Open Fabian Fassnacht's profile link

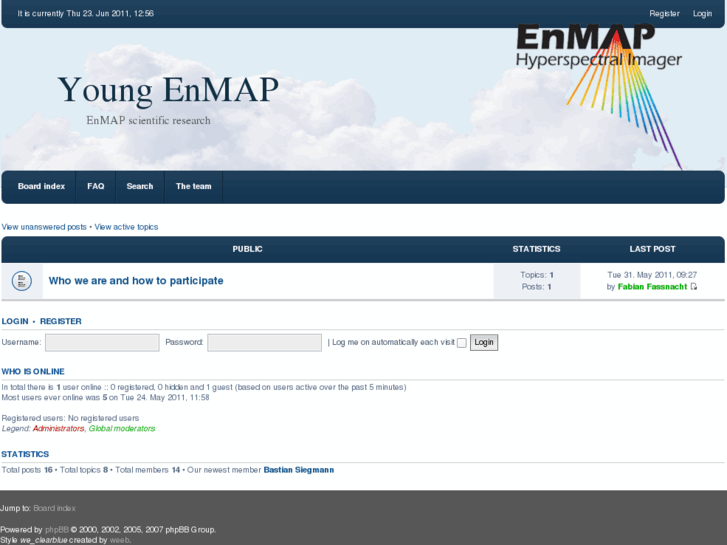[x=652, y=287]
